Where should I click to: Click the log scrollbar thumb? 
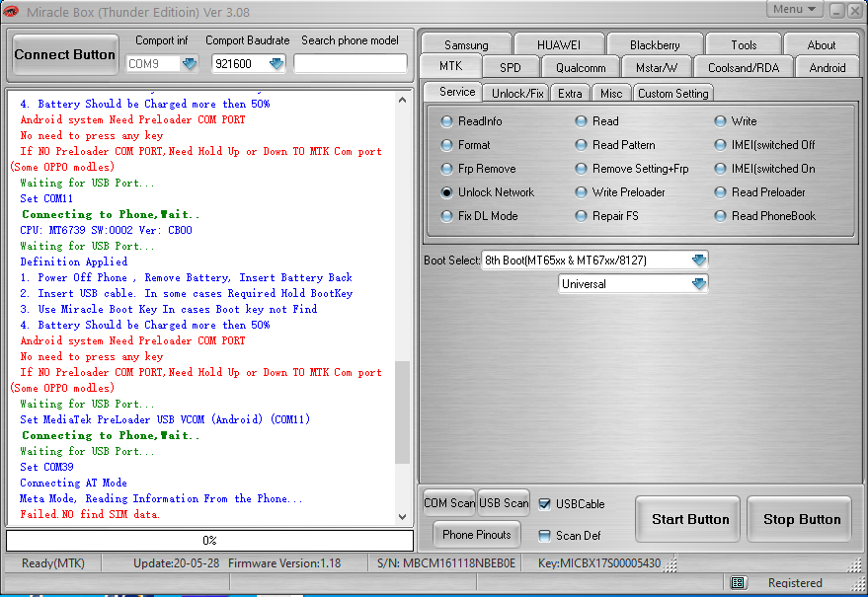(403, 412)
